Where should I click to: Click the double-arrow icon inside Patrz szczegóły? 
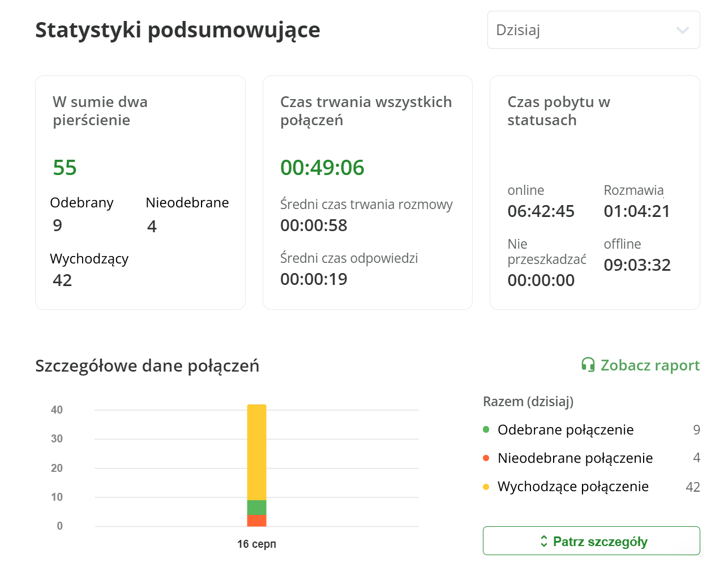click(545, 541)
